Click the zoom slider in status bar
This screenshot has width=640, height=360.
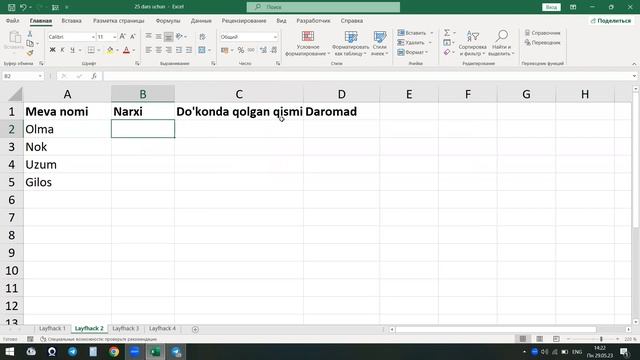click(593, 339)
